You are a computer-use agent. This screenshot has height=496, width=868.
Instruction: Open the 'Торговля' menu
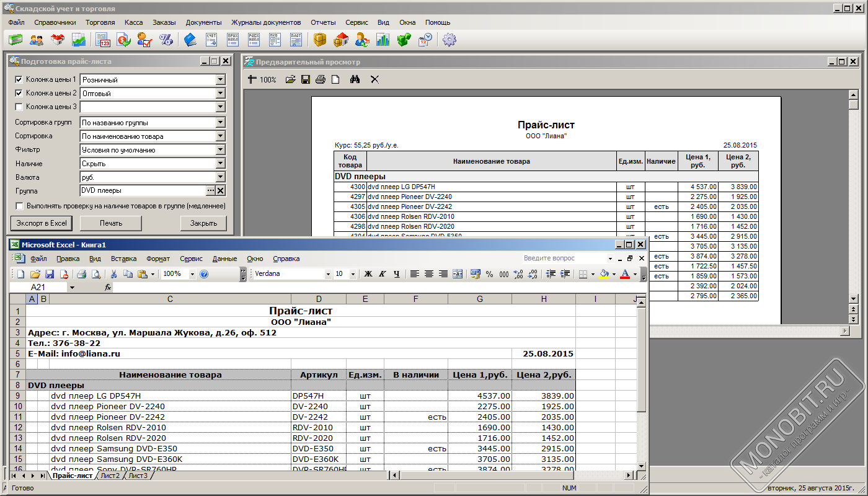tap(100, 22)
